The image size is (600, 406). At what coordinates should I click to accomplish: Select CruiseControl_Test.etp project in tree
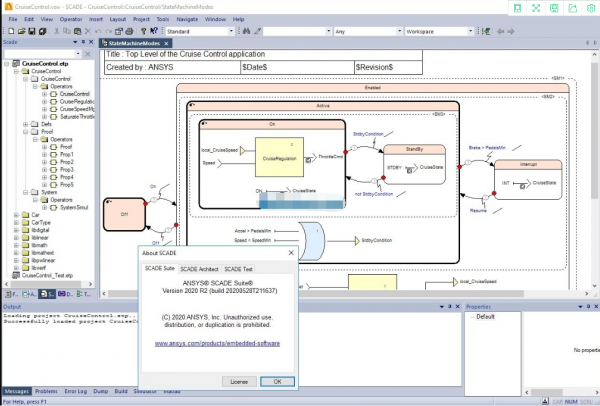(x=47, y=276)
